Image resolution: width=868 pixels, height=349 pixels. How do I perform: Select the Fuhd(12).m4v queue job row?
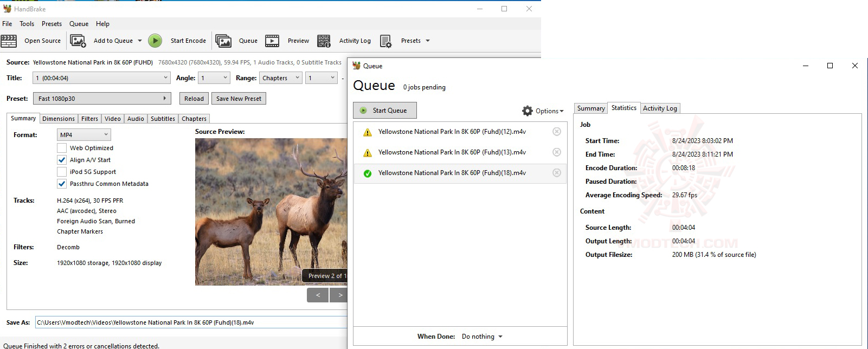pos(460,132)
